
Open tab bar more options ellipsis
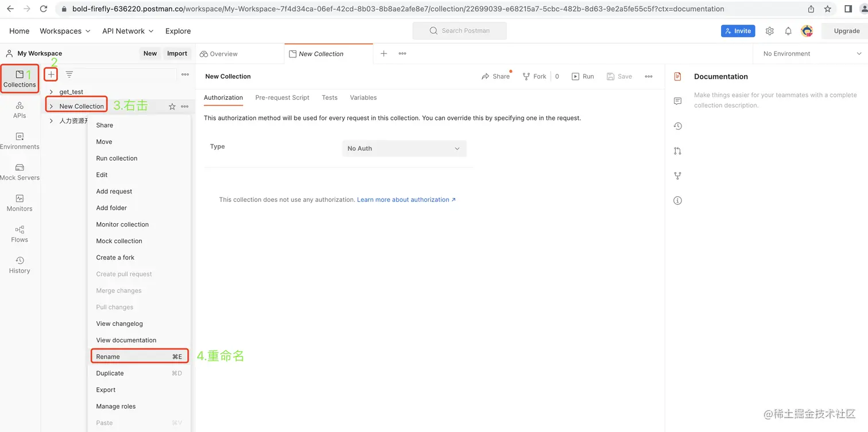[402, 54]
